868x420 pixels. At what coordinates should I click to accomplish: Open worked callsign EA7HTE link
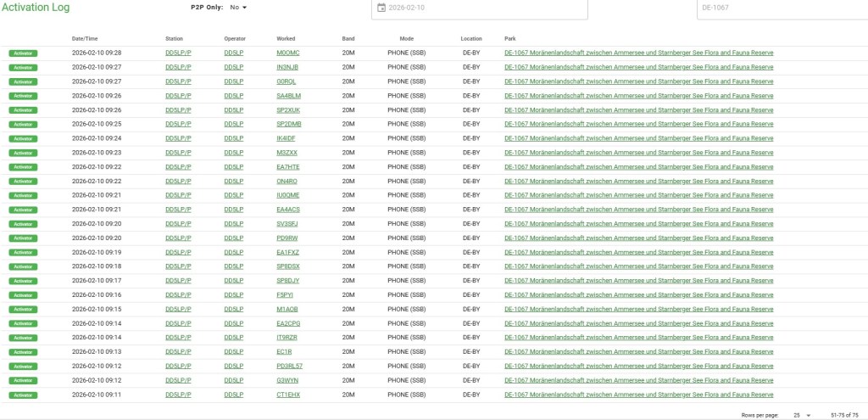pos(288,167)
